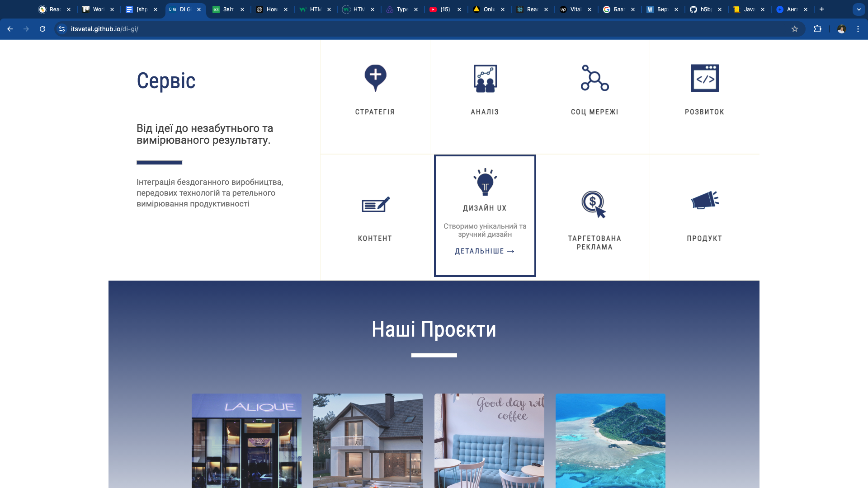View site information icon in address bar
This screenshot has height=488, width=868.
[62, 29]
